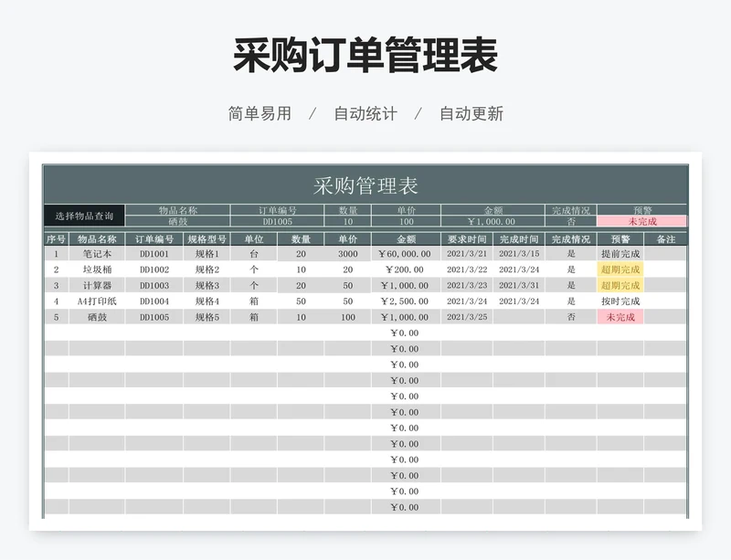
Task: Select the 规格1 cell
Action: pos(207,254)
